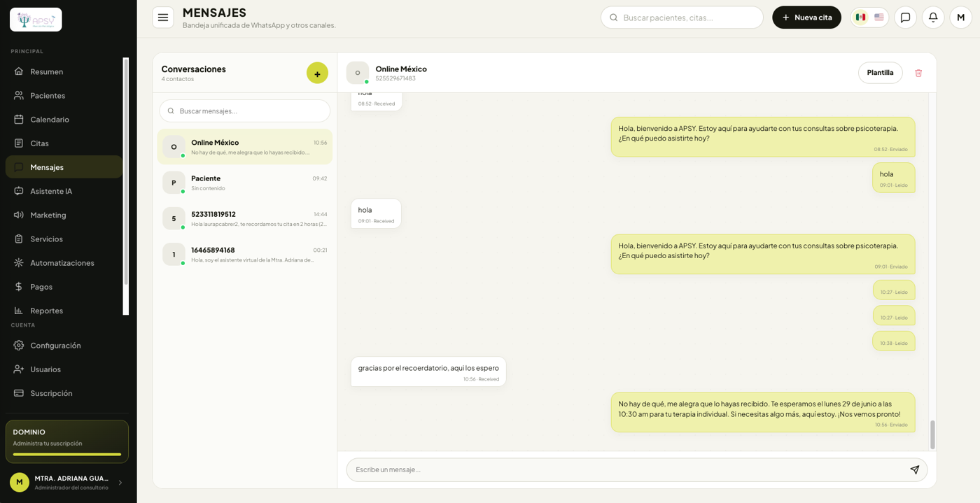Open the 16465894168 conversation
This screenshot has width=980, height=503.
(244, 254)
